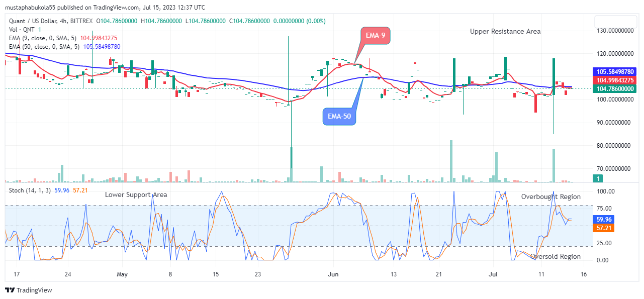644x299 pixels.
Task: Click the 17 date label on the time axis
Action: 17,275
